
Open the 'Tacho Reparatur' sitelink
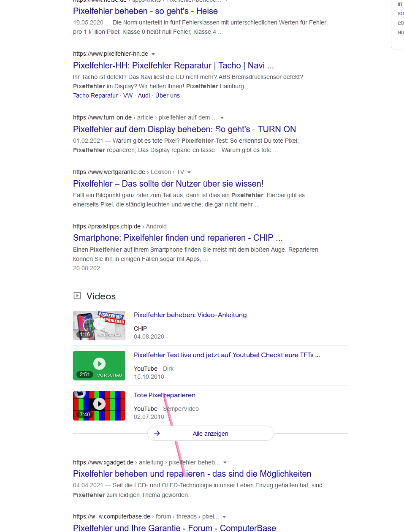(x=95, y=95)
